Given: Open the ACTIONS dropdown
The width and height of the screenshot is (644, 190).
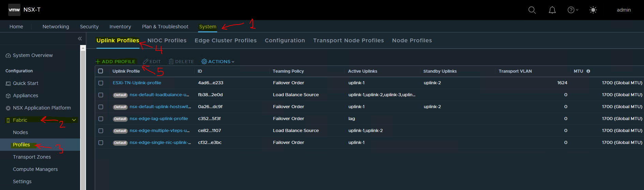Looking at the screenshot, I should [x=218, y=61].
